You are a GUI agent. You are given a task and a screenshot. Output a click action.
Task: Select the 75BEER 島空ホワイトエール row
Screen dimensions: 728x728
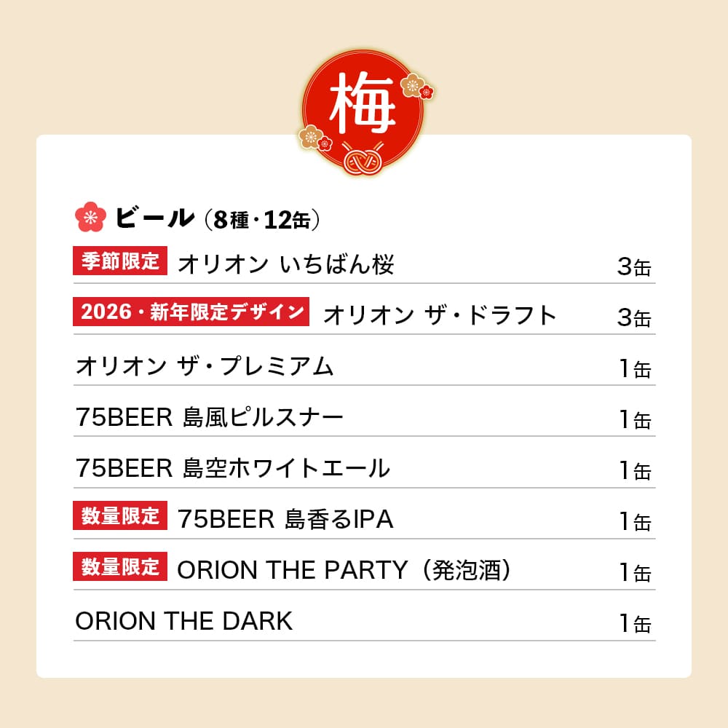tap(232, 468)
